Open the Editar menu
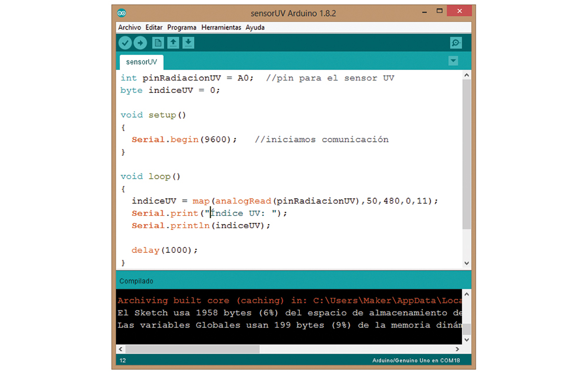The height and width of the screenshot is (374, 588). [154, 28]
